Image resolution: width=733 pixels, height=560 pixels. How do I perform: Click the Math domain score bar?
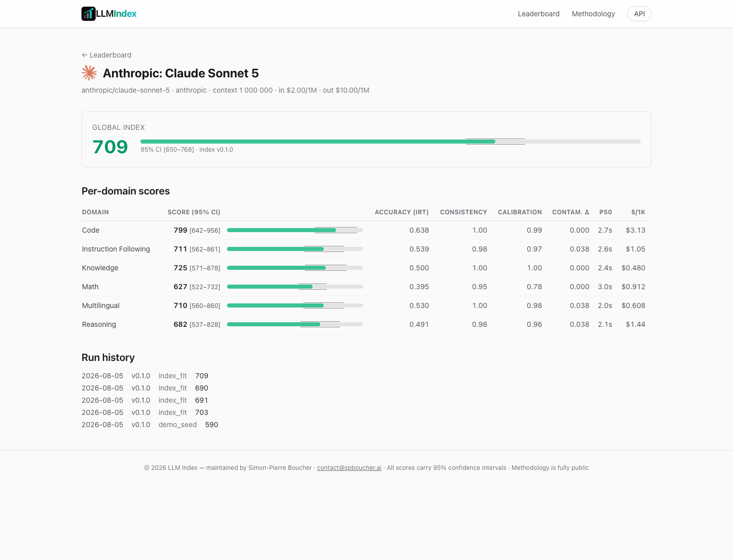295,287
